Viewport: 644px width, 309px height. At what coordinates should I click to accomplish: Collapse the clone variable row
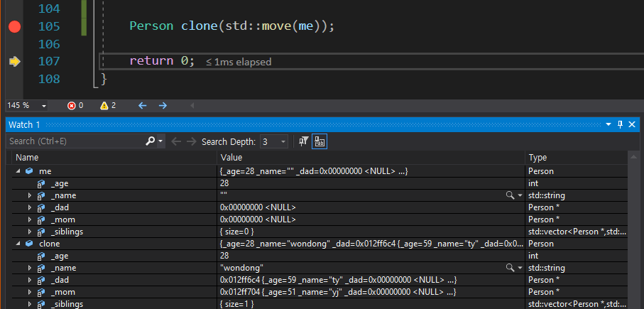18,244
